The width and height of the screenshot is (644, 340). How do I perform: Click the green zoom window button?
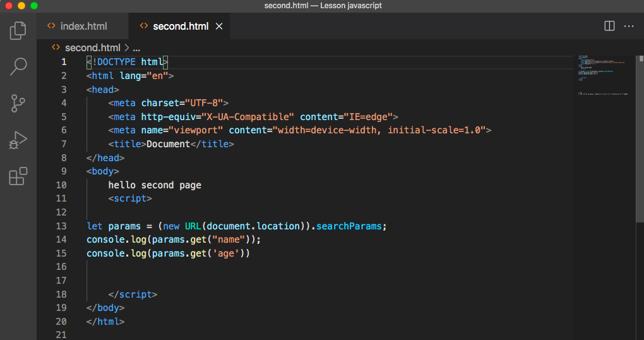34,6
